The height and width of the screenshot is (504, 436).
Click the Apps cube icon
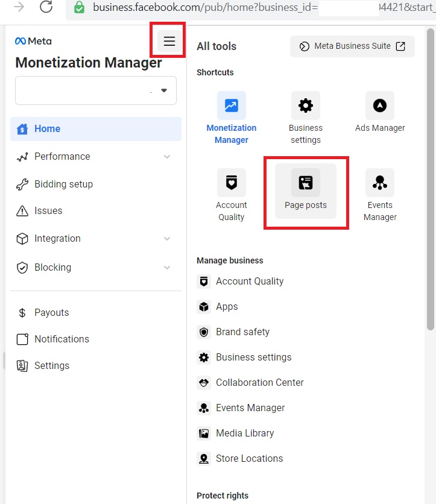204,307
